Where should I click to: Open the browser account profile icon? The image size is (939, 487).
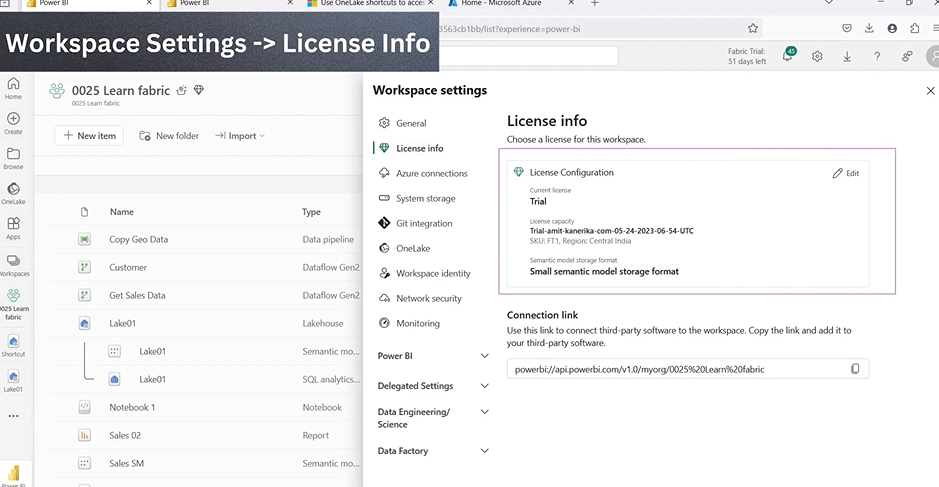click(892, 28)
